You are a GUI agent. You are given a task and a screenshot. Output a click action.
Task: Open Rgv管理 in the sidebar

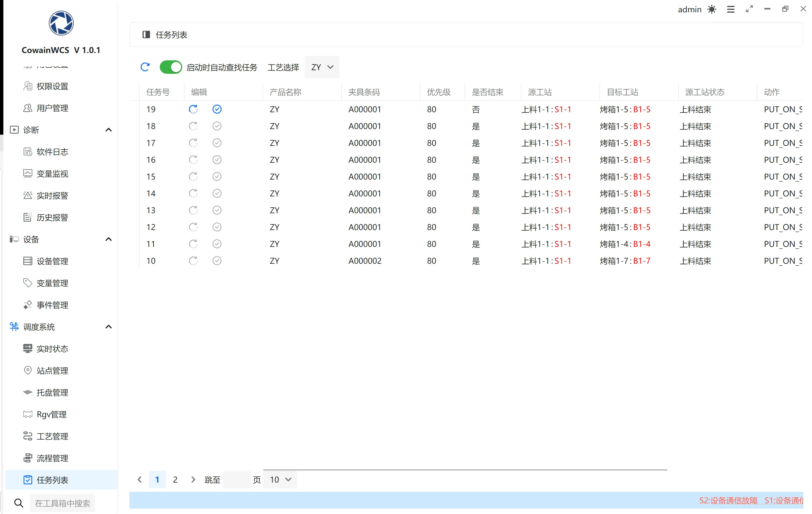click(52, 414)
